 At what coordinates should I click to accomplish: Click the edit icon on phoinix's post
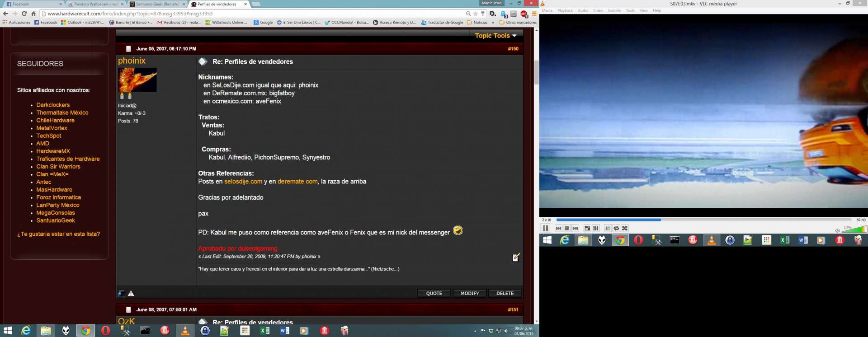516,257
